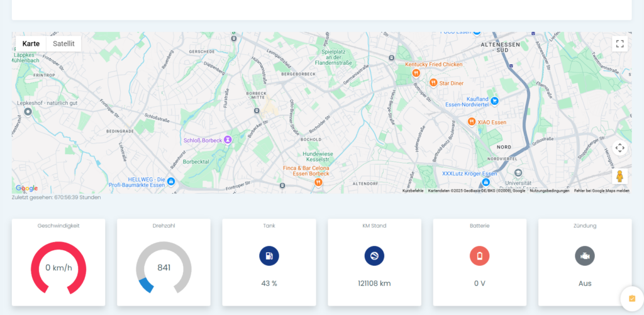
Task: Toggle fullscreen map view
Action: [x=619, y=44]
